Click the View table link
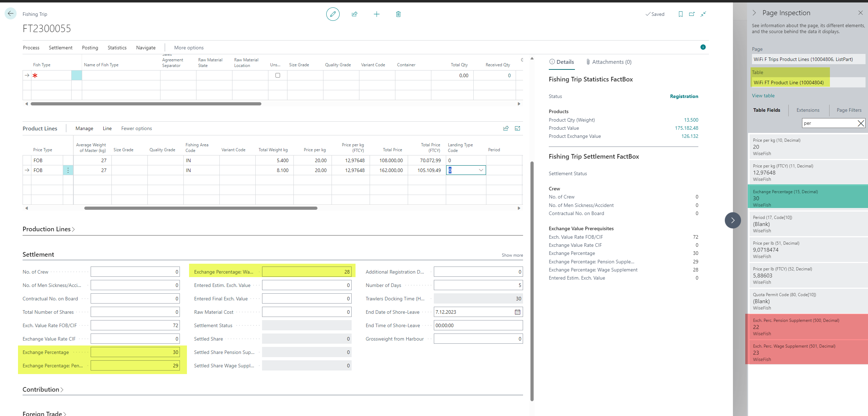 click(763, 96)
